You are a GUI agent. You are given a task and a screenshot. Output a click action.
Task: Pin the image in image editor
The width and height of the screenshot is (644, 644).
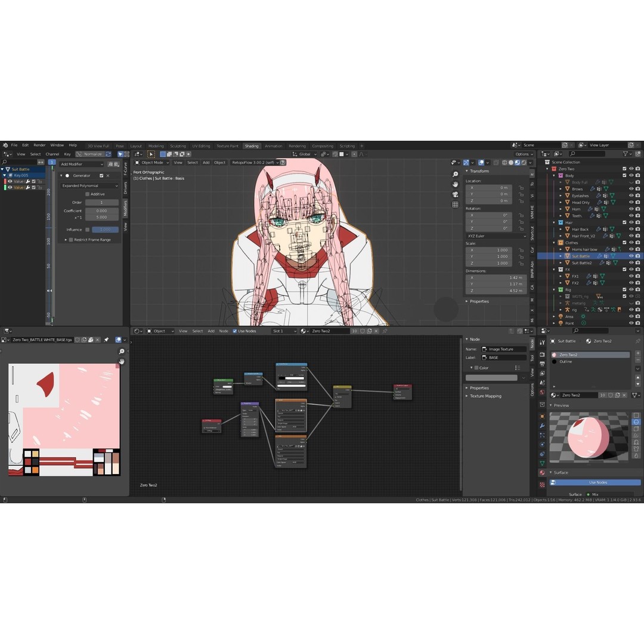(x=106, y=340)
